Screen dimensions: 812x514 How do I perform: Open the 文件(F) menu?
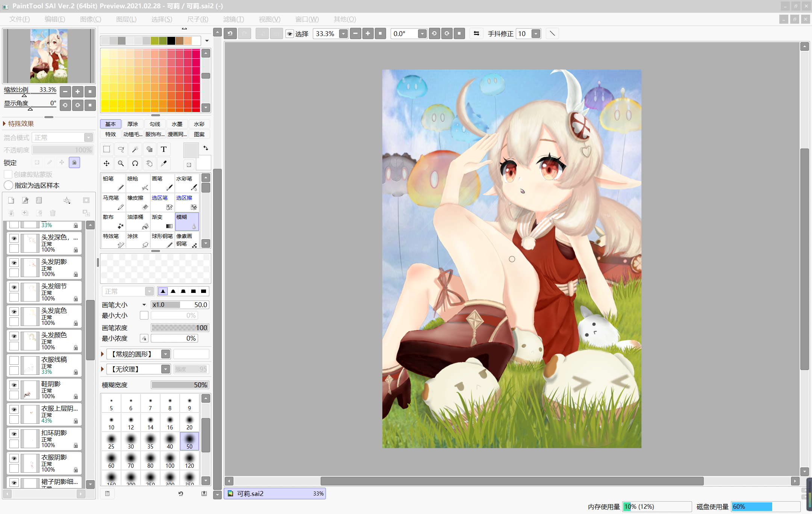click(20, 19)
